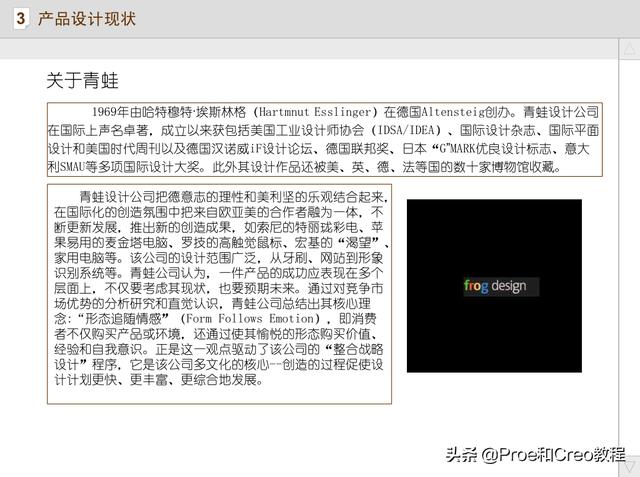Click the text IDSA/IDEA

click(x=406, y=130)
